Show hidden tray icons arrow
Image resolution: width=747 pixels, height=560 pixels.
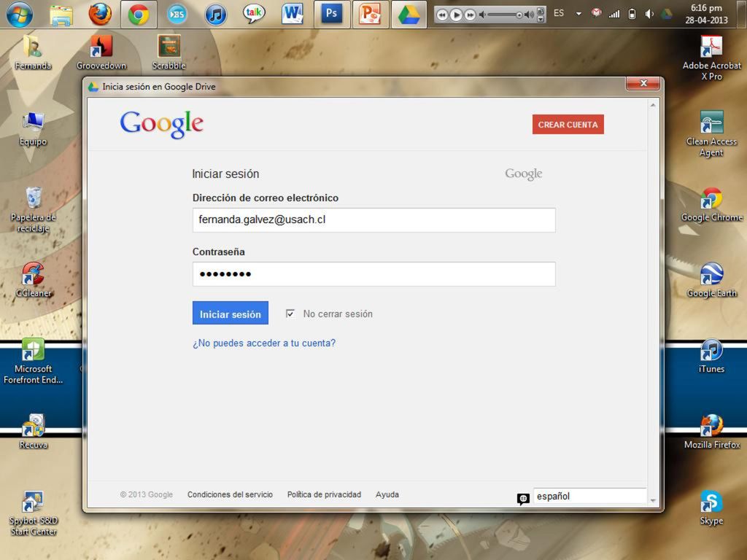point(578,14)
